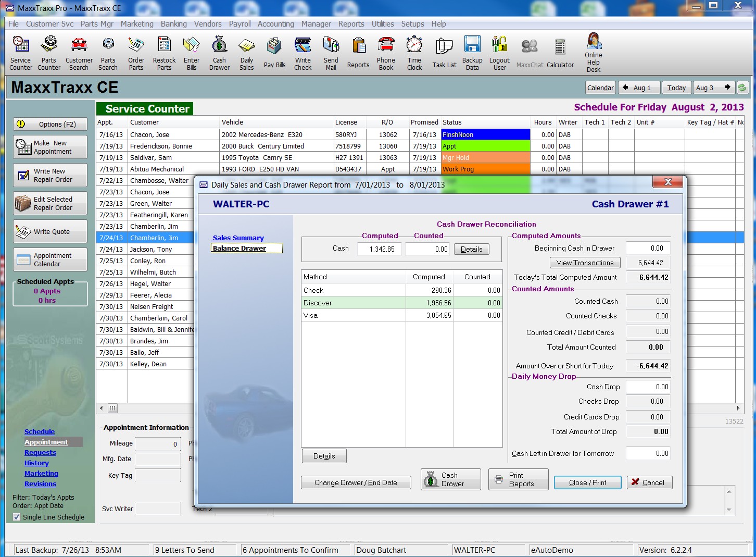The image size is (756, 557).
Task: Open the History link in sidebar
Action: pyautogui.click(x=36, y=463)
